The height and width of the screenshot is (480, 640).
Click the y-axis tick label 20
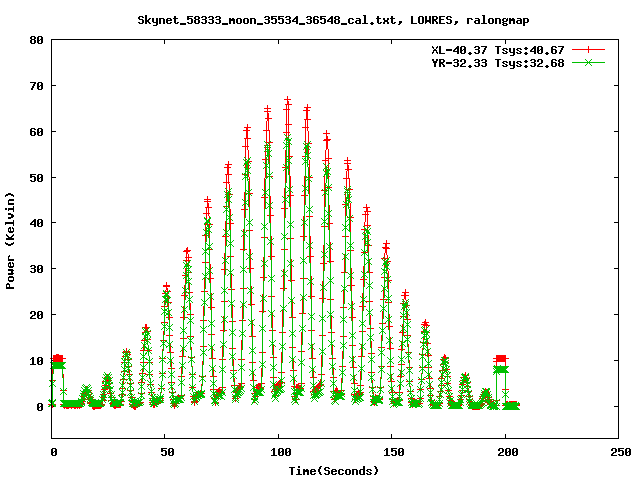click(36, 315)
